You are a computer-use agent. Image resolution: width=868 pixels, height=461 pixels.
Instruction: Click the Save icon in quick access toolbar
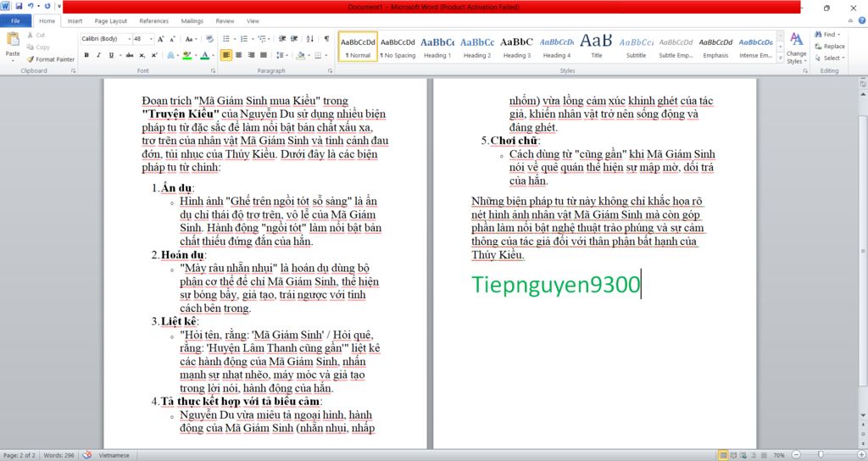click(19, 6)
